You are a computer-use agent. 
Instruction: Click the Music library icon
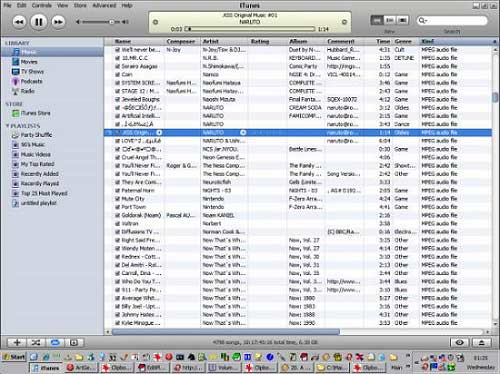point(16,52)
